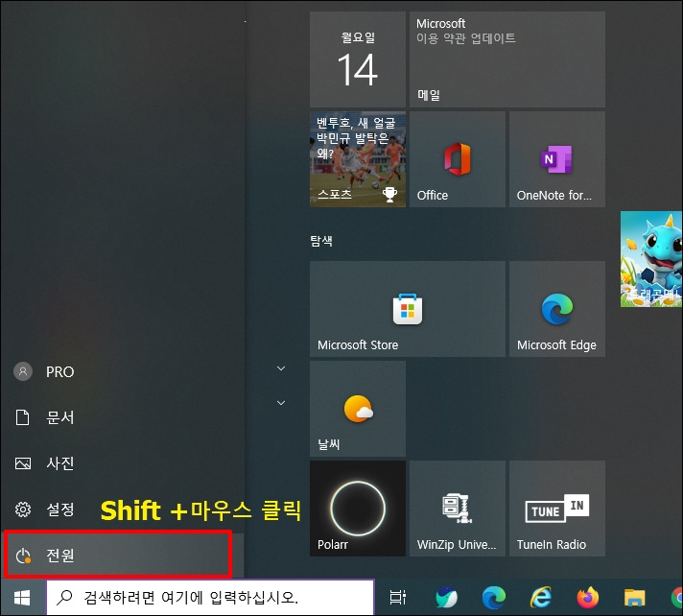Open the blue dragon game tile
This screenshot has width=683, height=616.
(x=651, y=259)
